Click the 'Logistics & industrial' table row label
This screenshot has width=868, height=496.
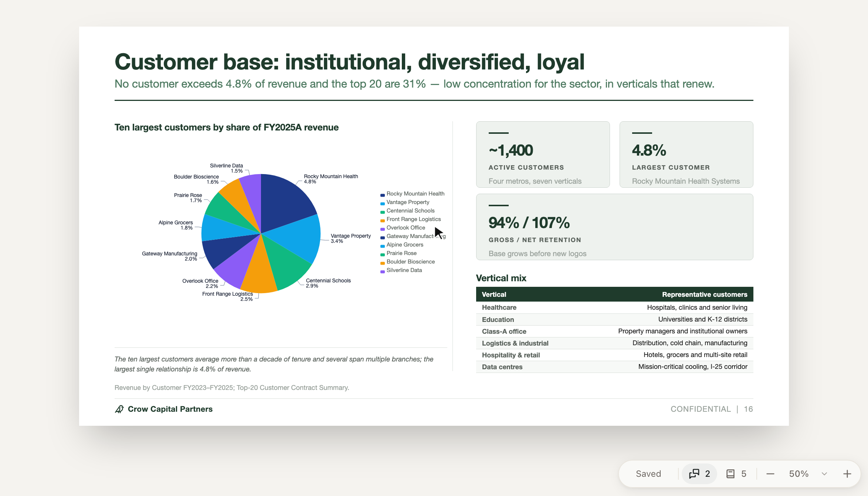click(515, 343)
